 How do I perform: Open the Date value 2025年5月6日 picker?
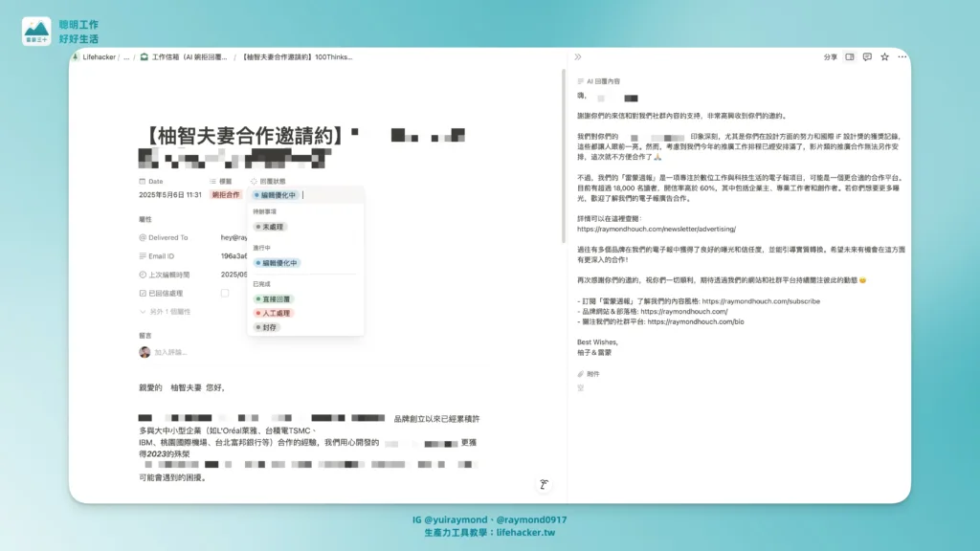[169, 194]
